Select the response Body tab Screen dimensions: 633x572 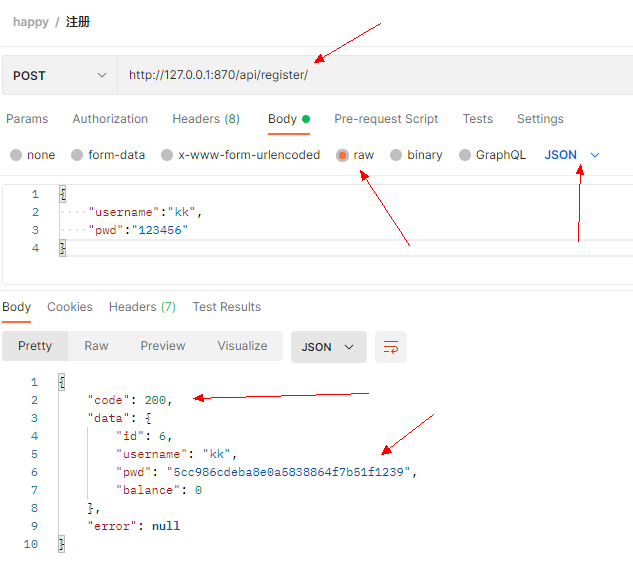(17, 307)
